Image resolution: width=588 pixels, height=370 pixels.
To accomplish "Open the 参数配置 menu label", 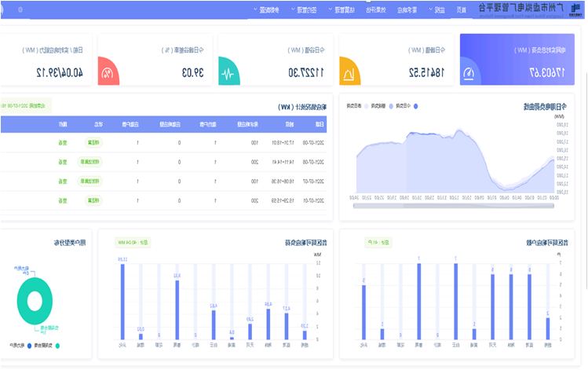I will 269,9.
